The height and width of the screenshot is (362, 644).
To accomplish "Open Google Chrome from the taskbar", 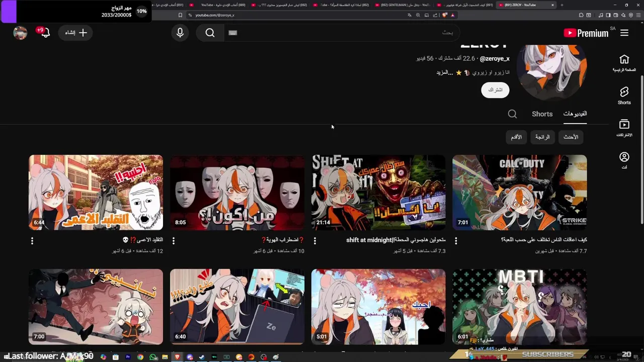I will coord(140,357).
